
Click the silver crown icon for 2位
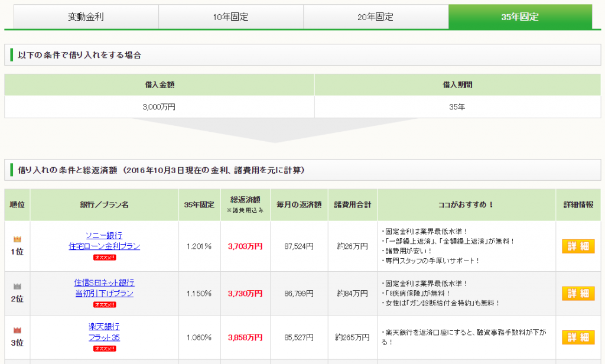(x=17, y=287)
